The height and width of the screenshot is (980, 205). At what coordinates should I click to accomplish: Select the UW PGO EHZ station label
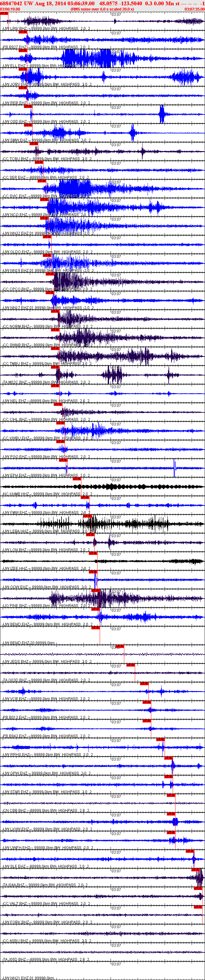(x=47, y=457)
